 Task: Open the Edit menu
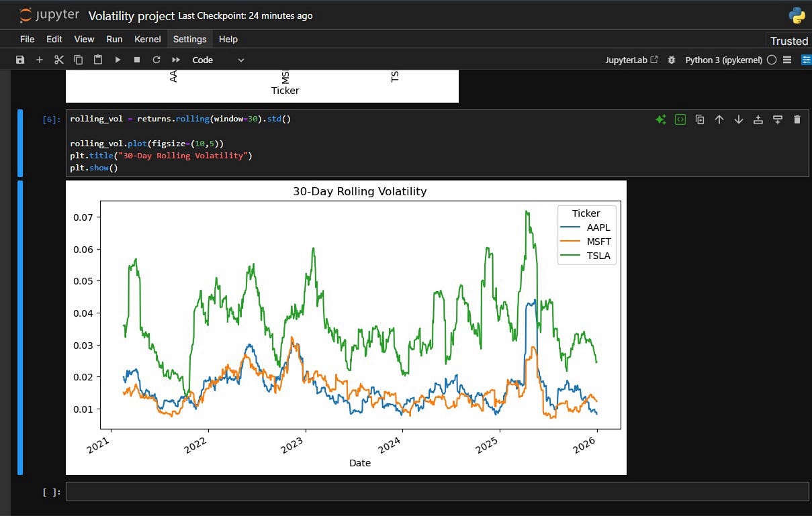tap(54, 39)
